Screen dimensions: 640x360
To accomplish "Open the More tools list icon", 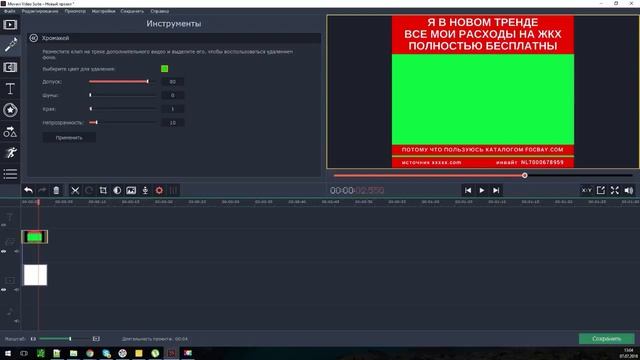I will coord(10,173).
